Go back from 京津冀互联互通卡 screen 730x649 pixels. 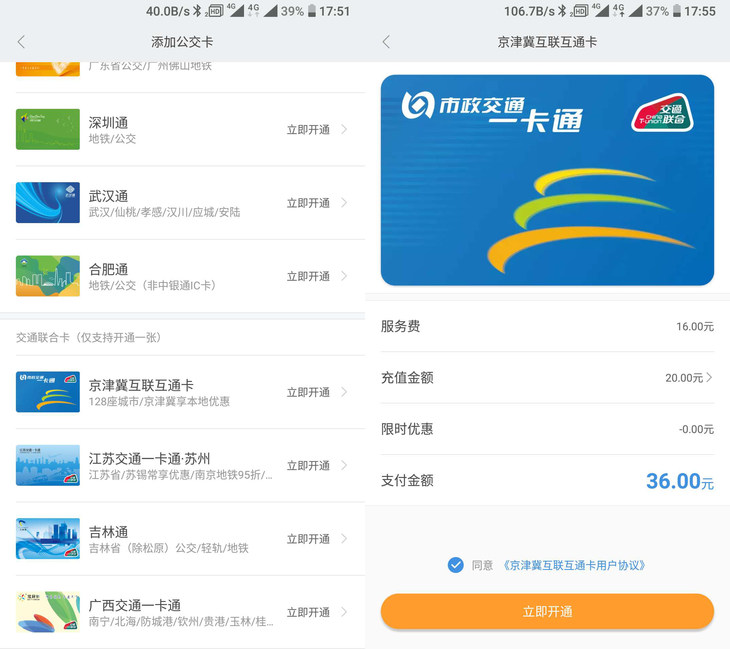(x=385, y=42)
